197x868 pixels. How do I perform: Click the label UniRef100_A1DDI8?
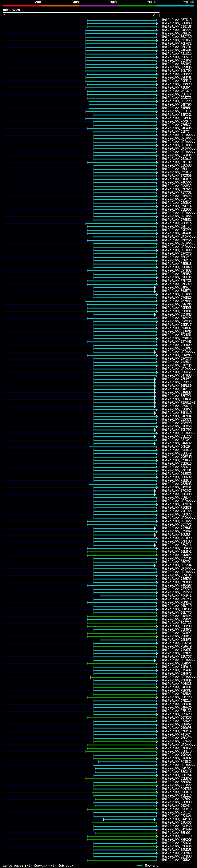point(177,481)
